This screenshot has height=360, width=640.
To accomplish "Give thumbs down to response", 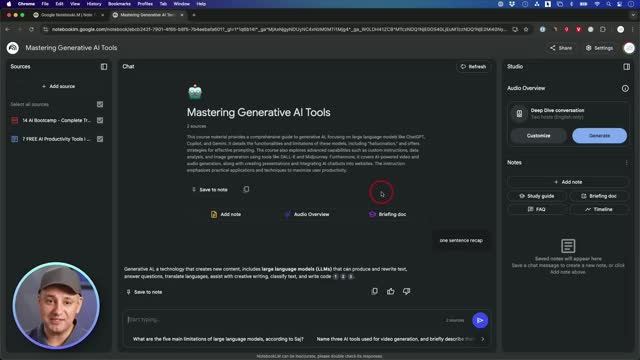I will [407, 291].
